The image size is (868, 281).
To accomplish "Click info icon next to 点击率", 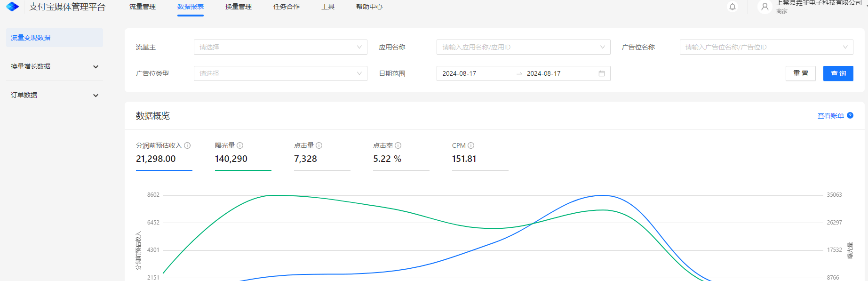I will (398, 145).
